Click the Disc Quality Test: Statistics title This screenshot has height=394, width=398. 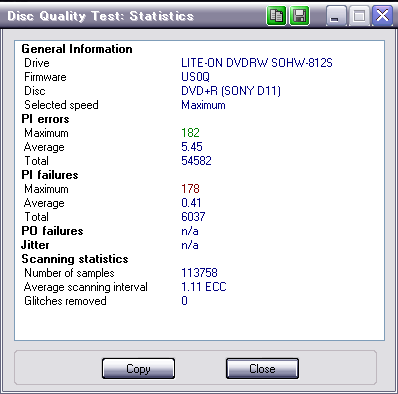point(100,16)
